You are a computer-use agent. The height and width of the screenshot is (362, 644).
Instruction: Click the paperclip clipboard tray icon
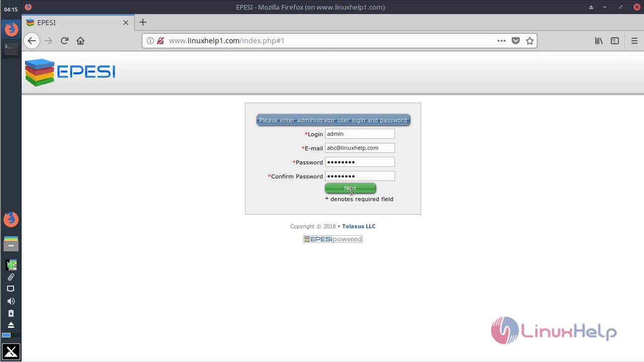coord(11,277)
